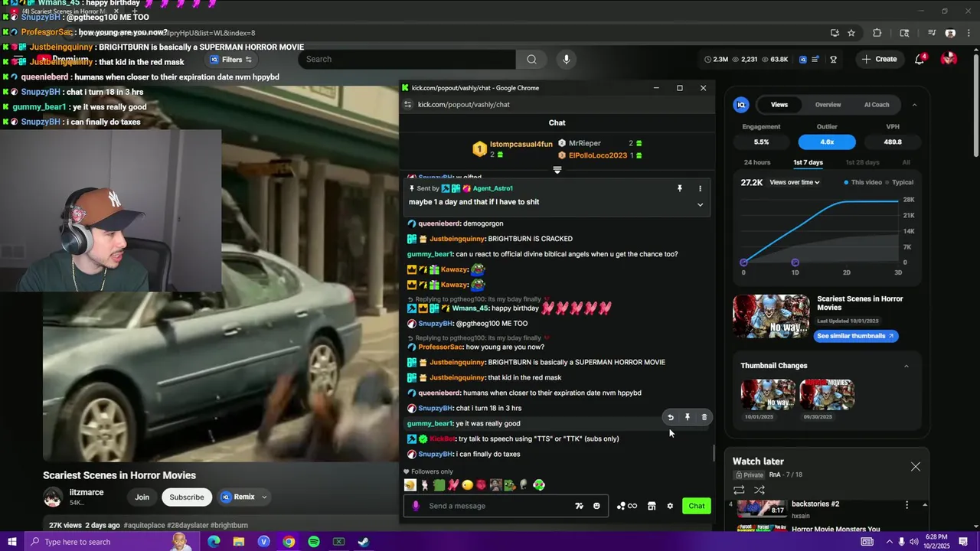Screen dimensions: 980x551
Task: Click the trophy icon in stats bar
Action: point(834,59)
